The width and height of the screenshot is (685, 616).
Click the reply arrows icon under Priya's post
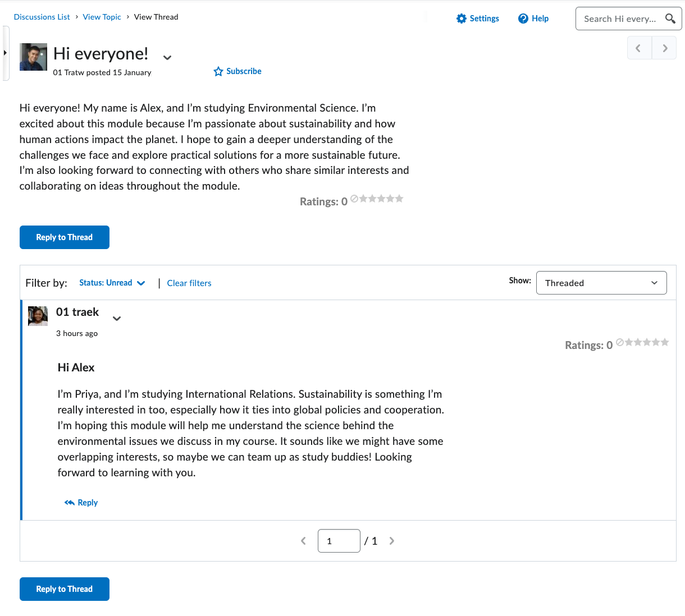[x=68, y=502]
